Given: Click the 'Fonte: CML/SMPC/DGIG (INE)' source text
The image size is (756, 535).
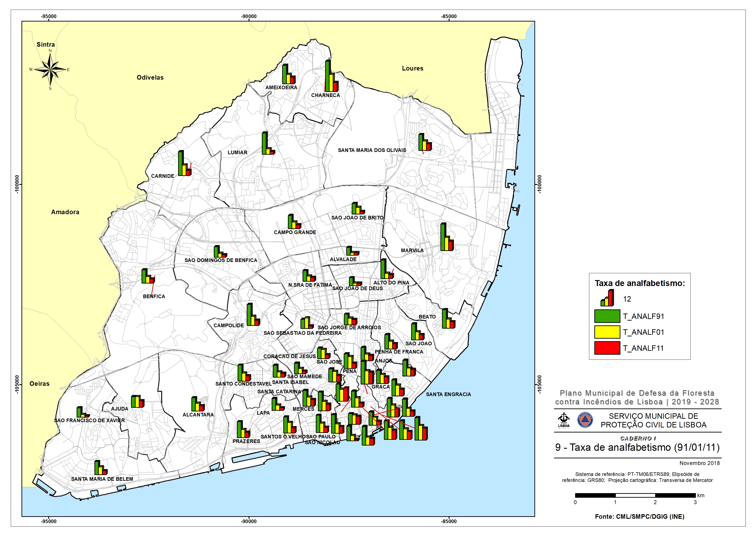Looking at the screenshot, I should click(639, 516).
